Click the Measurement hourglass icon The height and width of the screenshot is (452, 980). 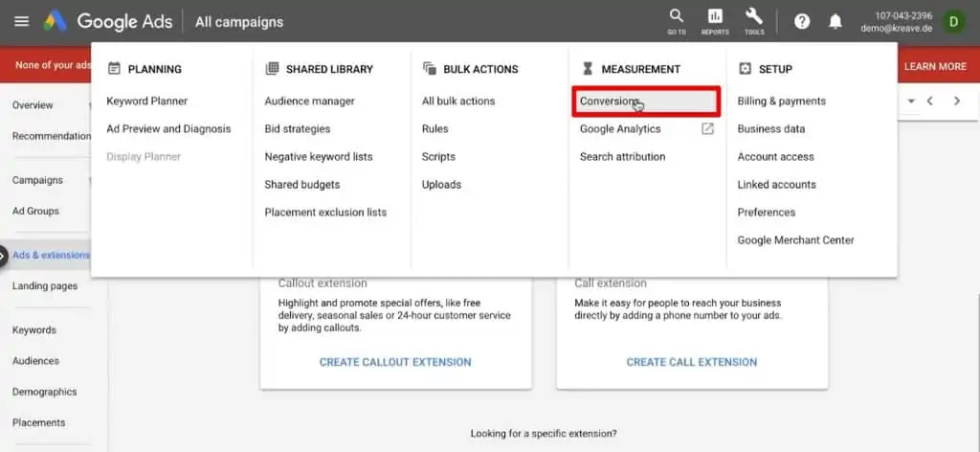[x=588, y=69]
